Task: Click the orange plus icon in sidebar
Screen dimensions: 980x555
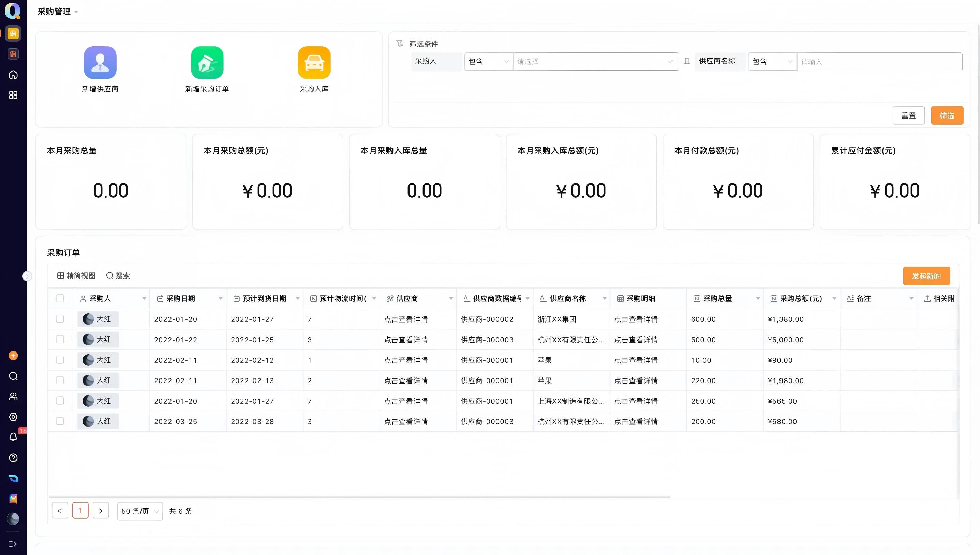Action: click(13, 356)
